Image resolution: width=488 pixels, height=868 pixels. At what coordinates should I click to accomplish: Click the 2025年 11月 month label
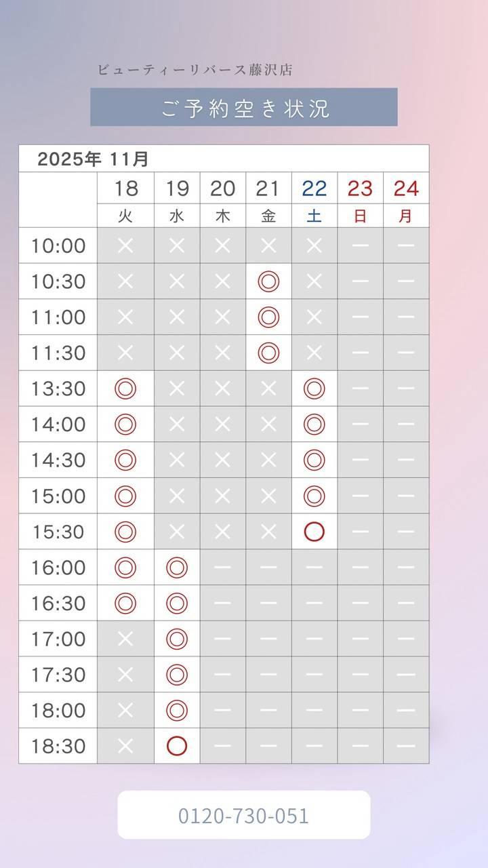tap(93, 159)
